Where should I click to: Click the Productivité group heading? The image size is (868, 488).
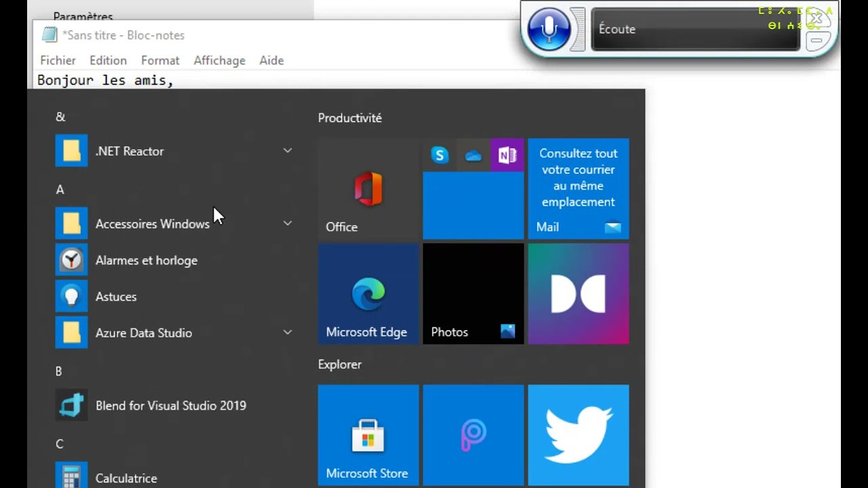click(x=350, y=118)
